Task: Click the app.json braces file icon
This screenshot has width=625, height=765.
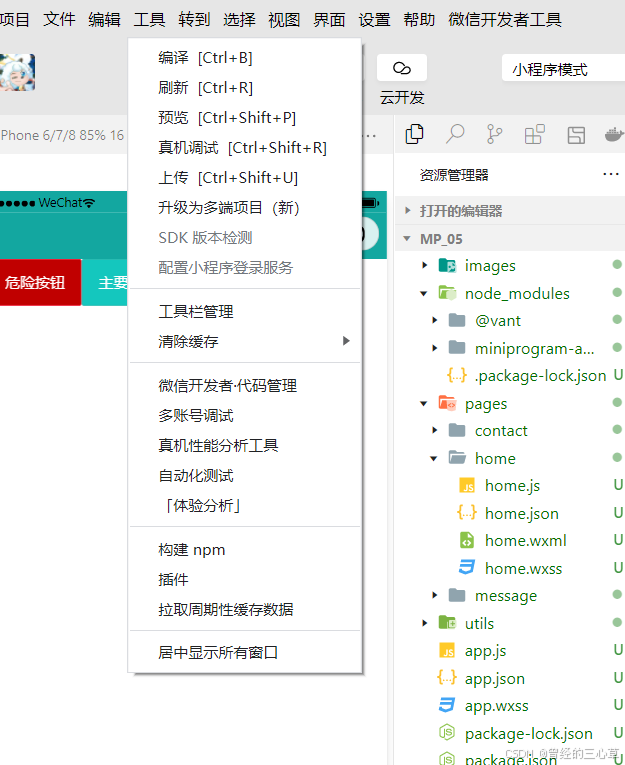Action: coord(447,678)
